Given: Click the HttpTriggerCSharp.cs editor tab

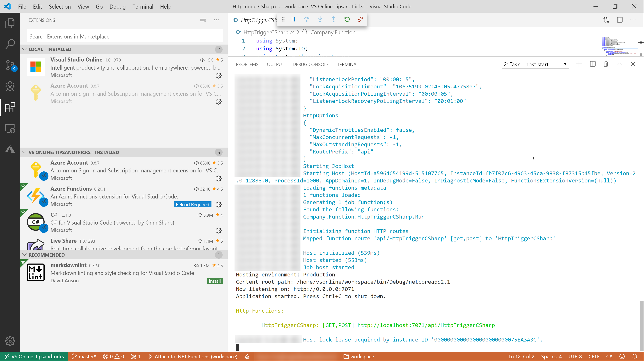Looking at the screenshot, I should (255, 20).
